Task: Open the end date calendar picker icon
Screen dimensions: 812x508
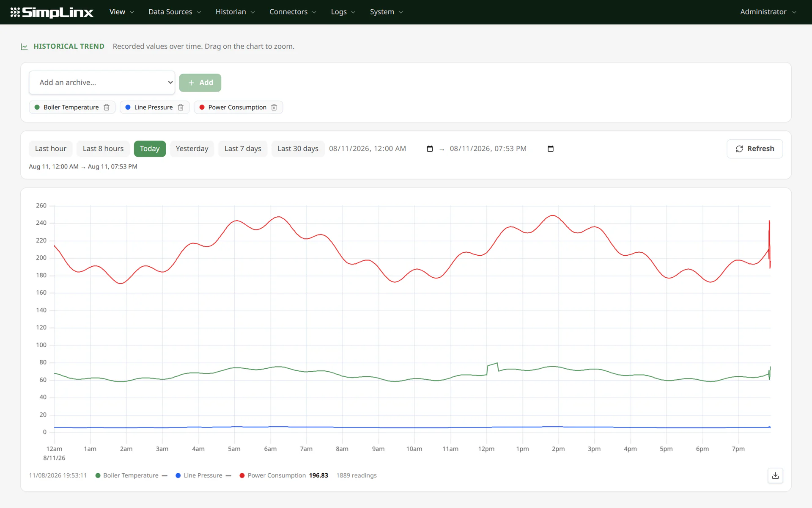Action: click(550, 149)
